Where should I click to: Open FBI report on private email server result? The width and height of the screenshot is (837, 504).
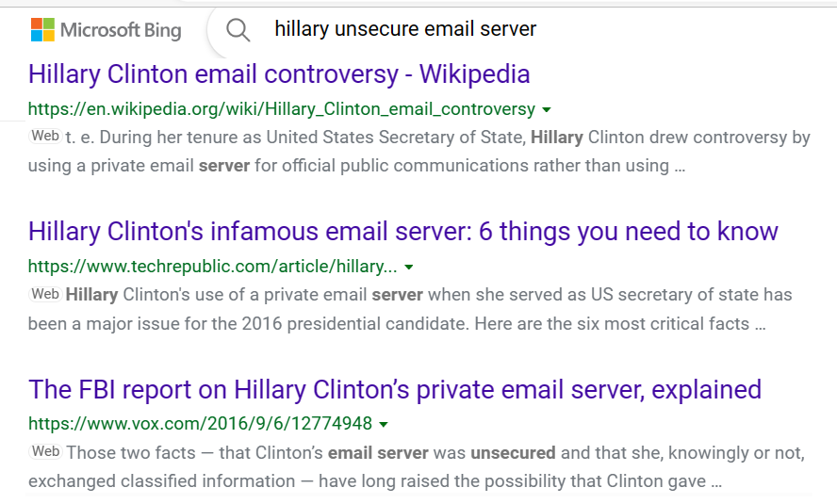tap(395, 389)
